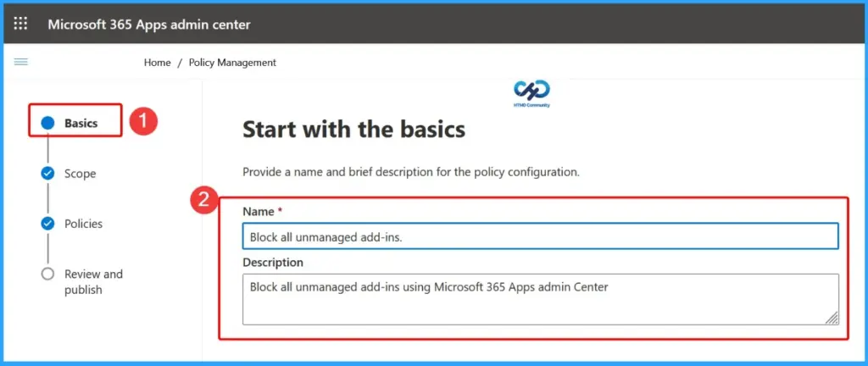Focus the Description text area

(540, 299)
